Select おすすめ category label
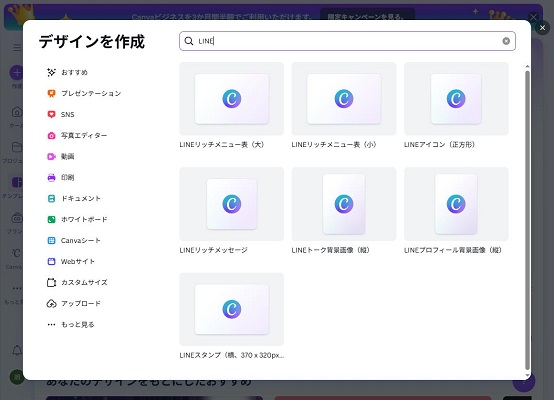Screen dimensions: 554x400 74,72
